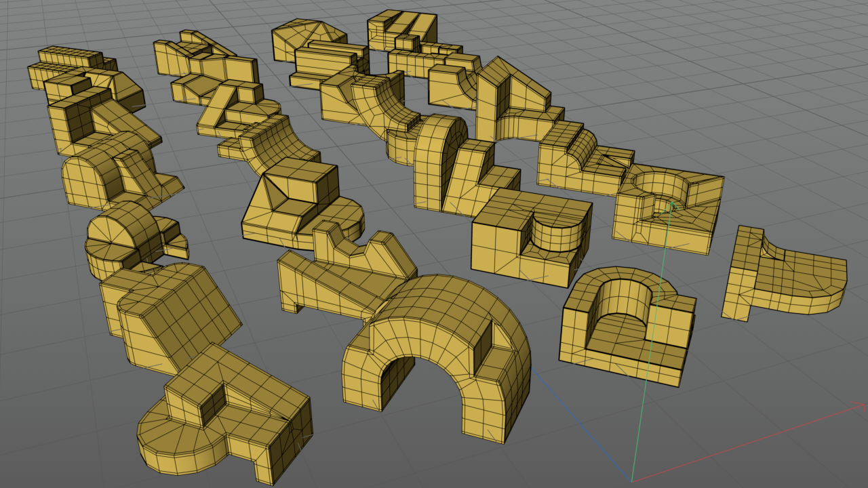Click the blue Z axis line

581,424
